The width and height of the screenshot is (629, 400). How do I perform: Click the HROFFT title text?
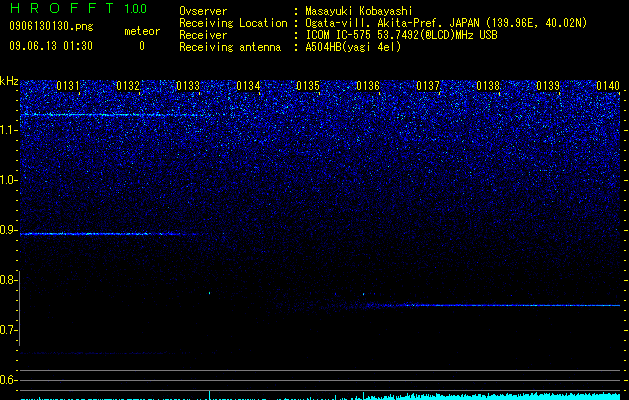[62, 8]
